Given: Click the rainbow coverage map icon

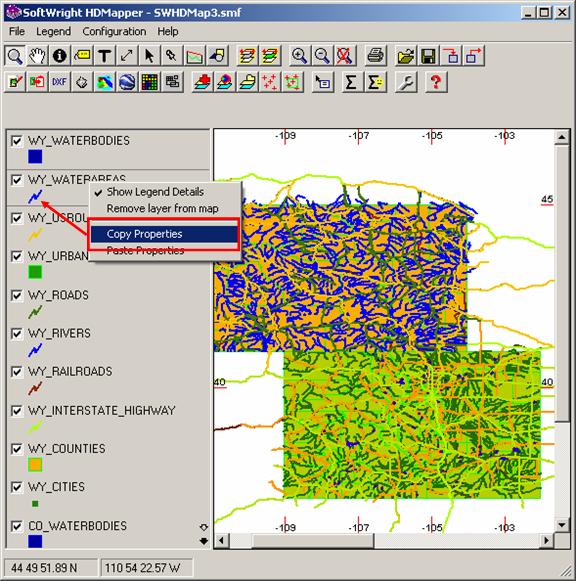Looking at the screenshot, I should [104, 82].
